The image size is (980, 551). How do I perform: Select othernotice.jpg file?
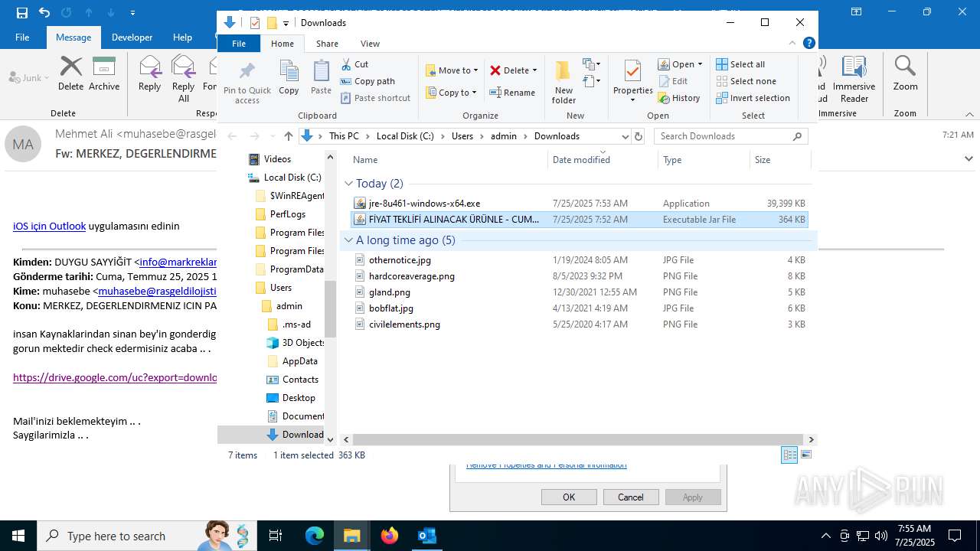coord(400,260)
